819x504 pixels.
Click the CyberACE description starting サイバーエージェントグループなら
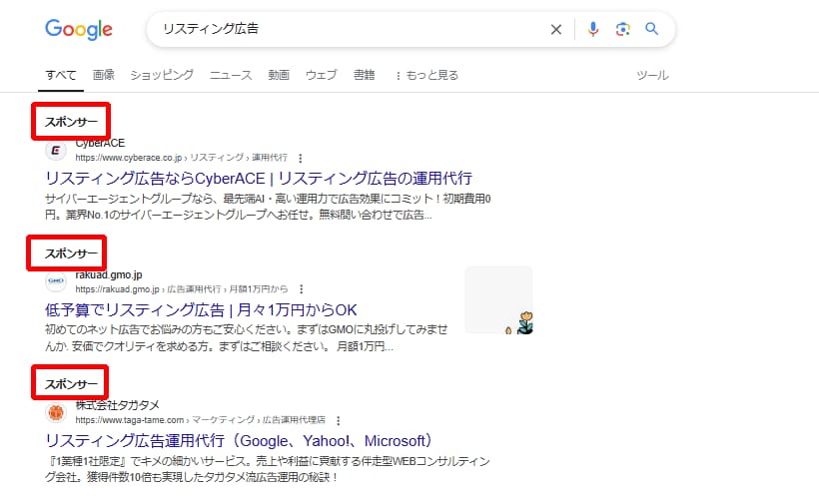pyautogui.click(x=268, y=207)
